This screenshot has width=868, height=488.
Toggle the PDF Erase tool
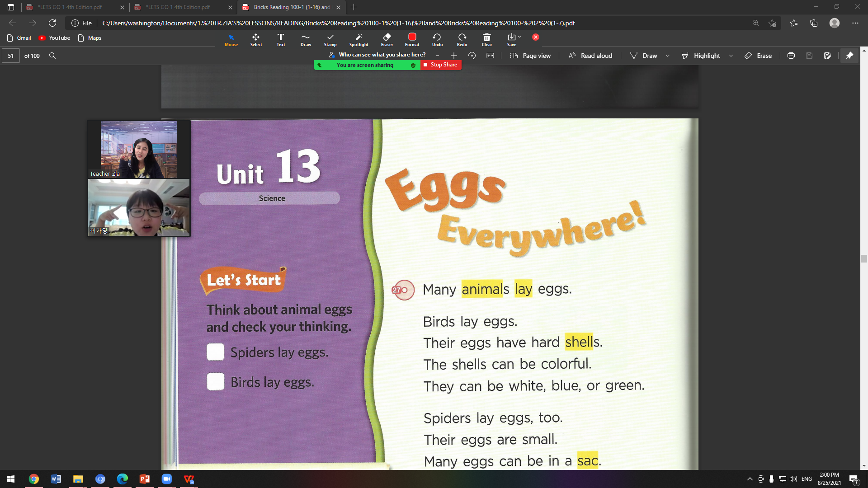click(758, 56)
